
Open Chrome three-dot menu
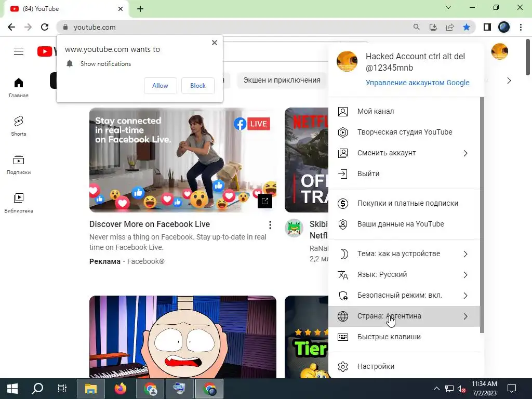[521, 27]
